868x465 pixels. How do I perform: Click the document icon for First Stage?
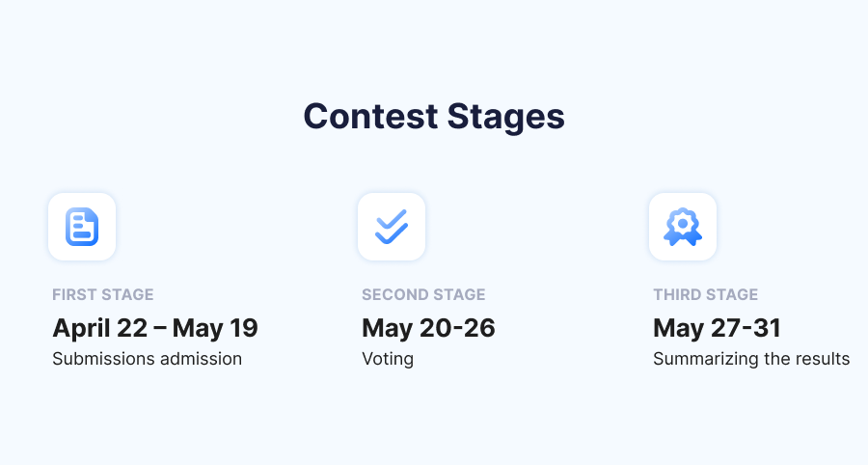point(82,227)
